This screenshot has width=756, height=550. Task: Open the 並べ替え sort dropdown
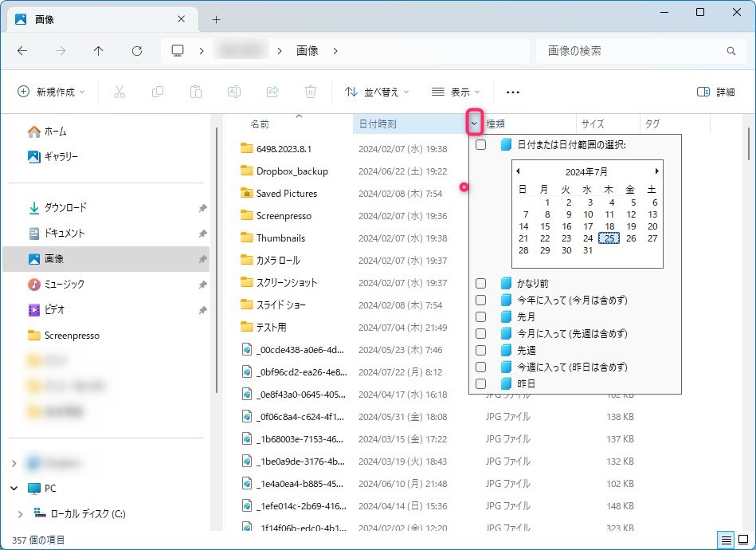pyautogui.click(x=377, y=92)
